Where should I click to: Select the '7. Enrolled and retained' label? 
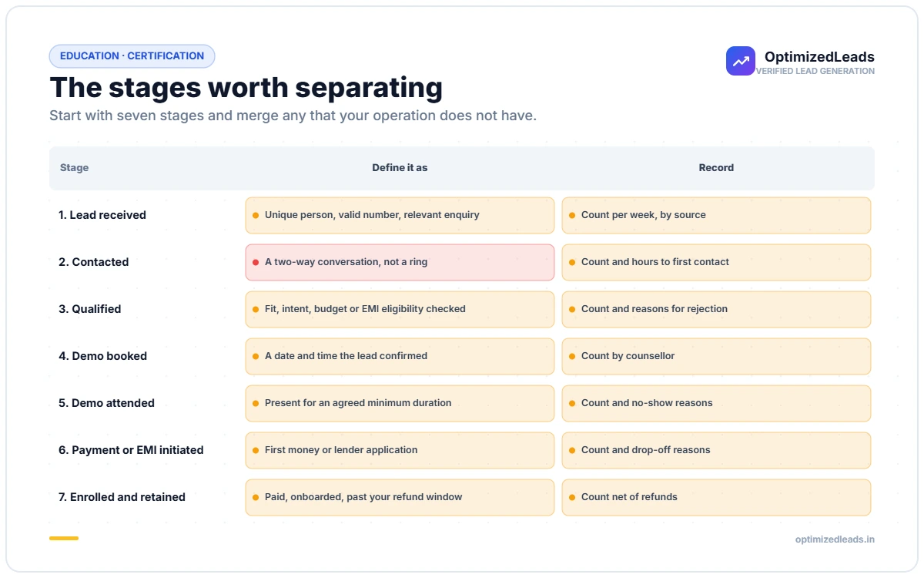(x=122, y=497)
